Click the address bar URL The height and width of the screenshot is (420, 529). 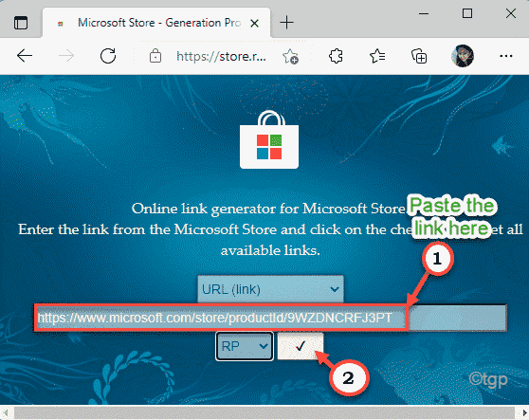click(x=221, y=56)
